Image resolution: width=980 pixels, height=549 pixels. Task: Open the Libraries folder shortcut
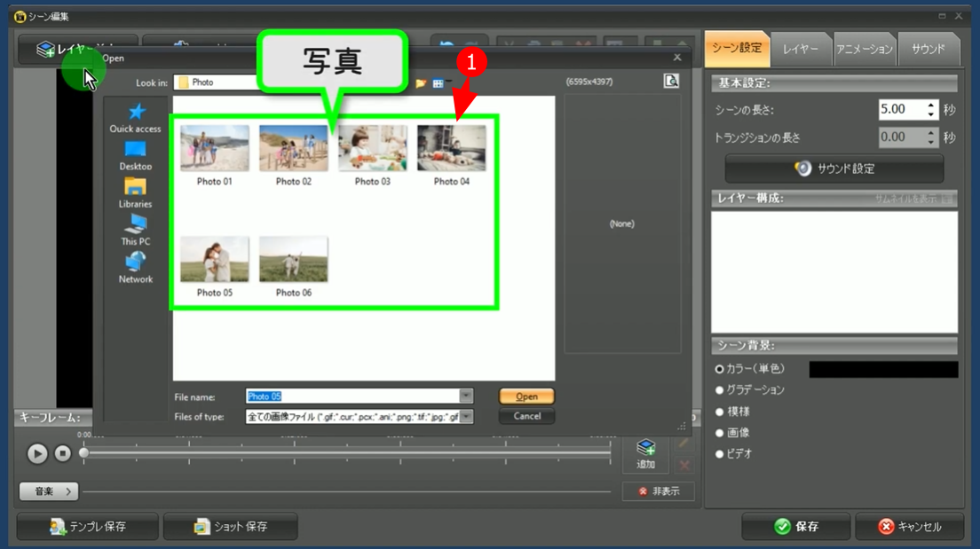pyautogui.click(x=135, y=187)
